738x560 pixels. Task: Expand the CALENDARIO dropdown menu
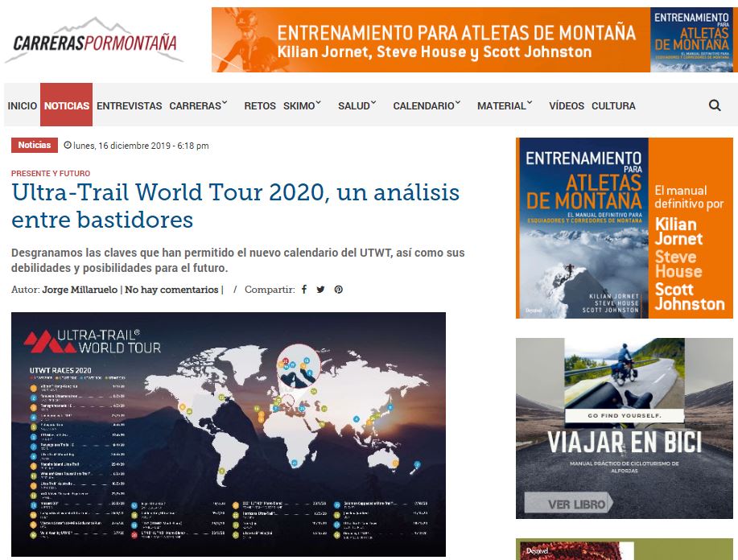pos(427,106)
